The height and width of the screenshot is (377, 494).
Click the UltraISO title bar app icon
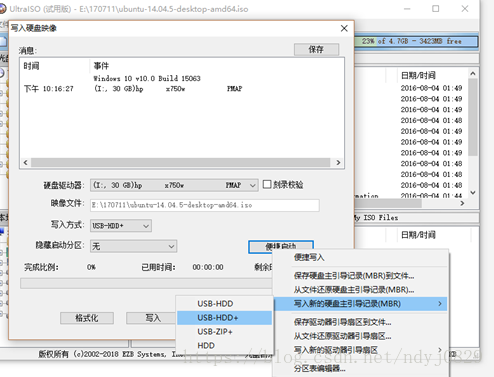[x=2, y=9]
